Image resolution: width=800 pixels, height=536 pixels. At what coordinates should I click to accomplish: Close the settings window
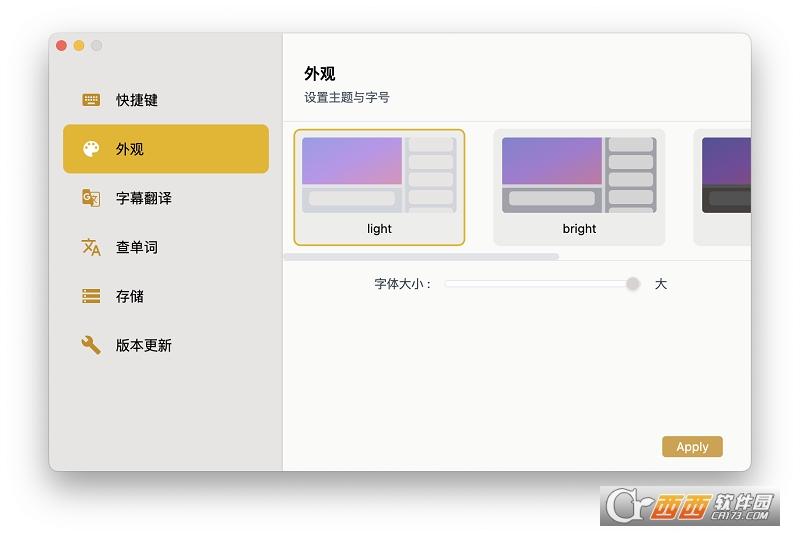point(61,45)
